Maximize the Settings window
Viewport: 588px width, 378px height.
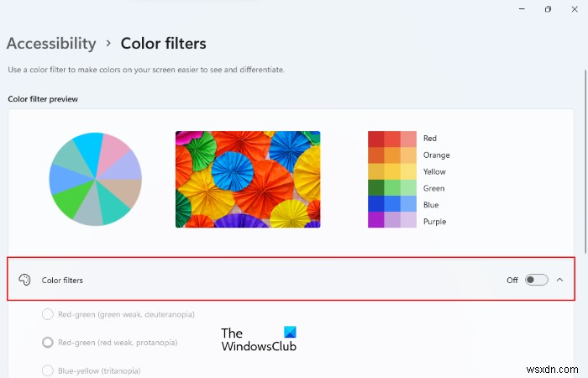[548, 9]
